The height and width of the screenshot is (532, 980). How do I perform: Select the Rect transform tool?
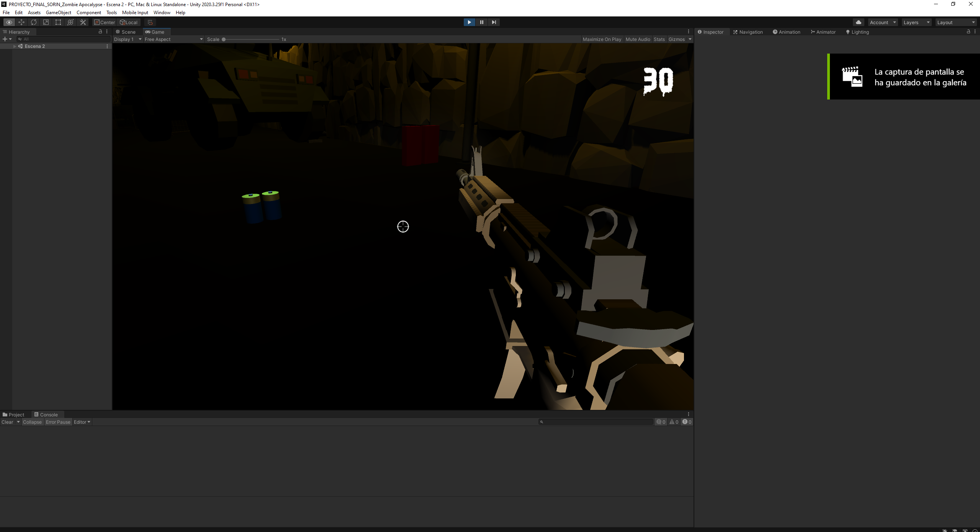(58, 22)
